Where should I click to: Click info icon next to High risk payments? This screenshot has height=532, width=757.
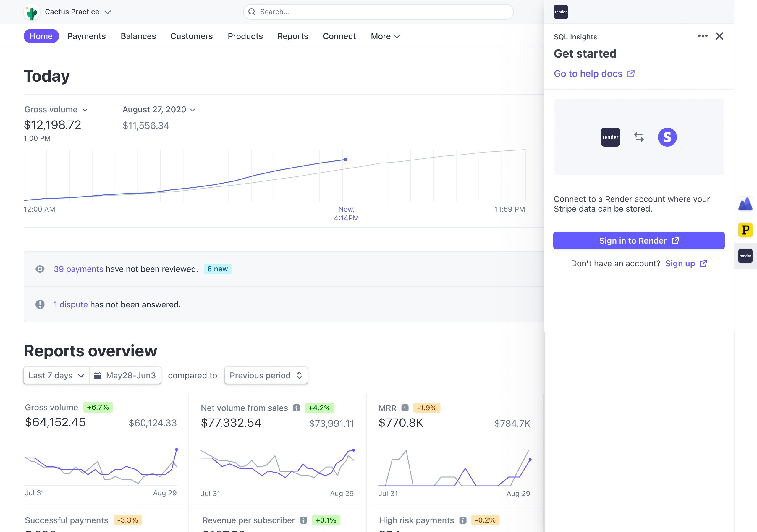(463, 520)
